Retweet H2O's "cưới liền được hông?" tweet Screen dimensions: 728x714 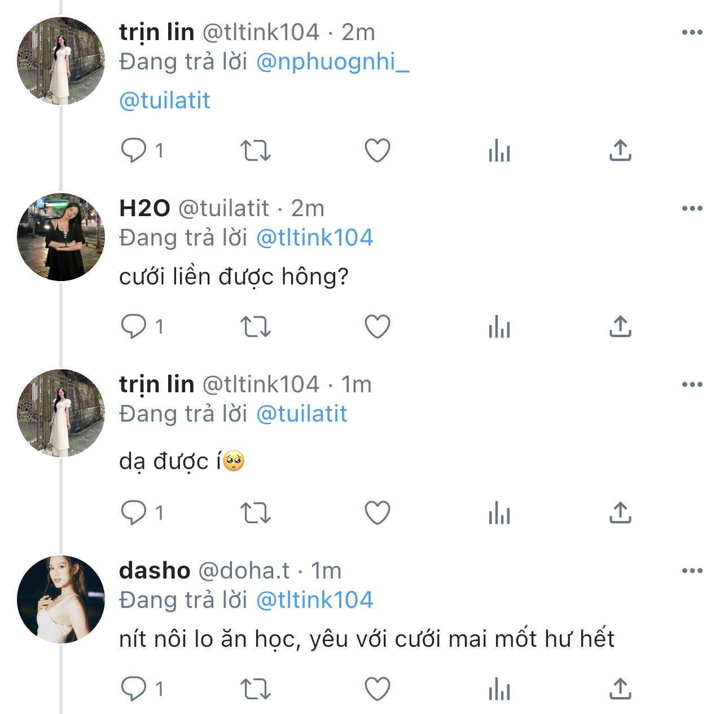[x=256, y=327]
